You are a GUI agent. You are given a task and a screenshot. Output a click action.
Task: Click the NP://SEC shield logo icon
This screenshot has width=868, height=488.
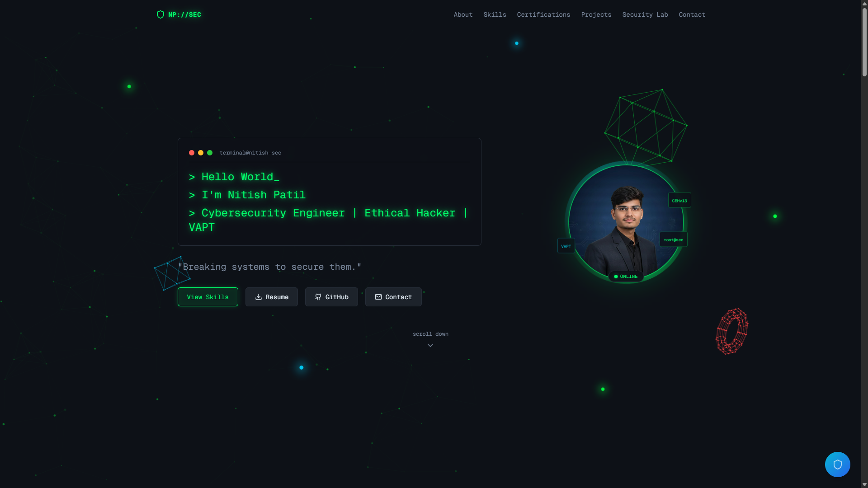tap(160, 14)
